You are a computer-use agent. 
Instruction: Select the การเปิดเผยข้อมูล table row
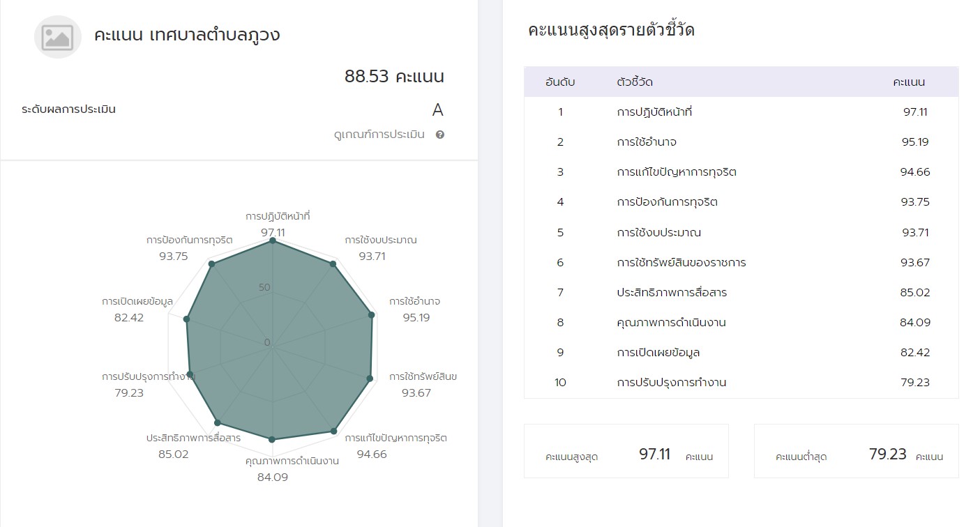(x=741, y=352)
